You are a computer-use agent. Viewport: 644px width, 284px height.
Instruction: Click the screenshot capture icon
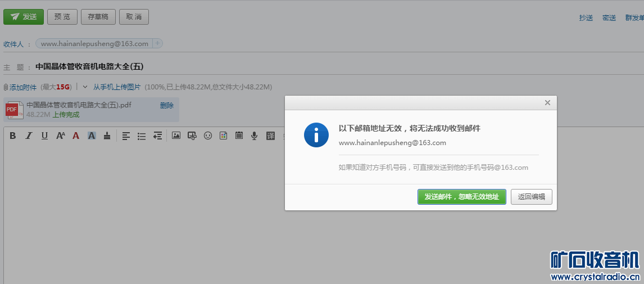click(192, 135)
